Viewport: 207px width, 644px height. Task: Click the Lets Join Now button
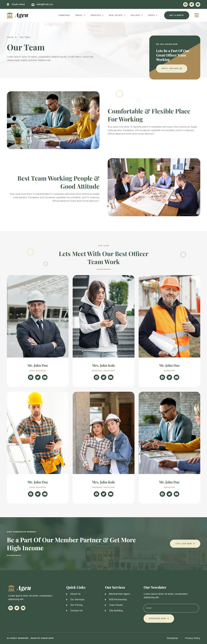click(x=185, y=543)
